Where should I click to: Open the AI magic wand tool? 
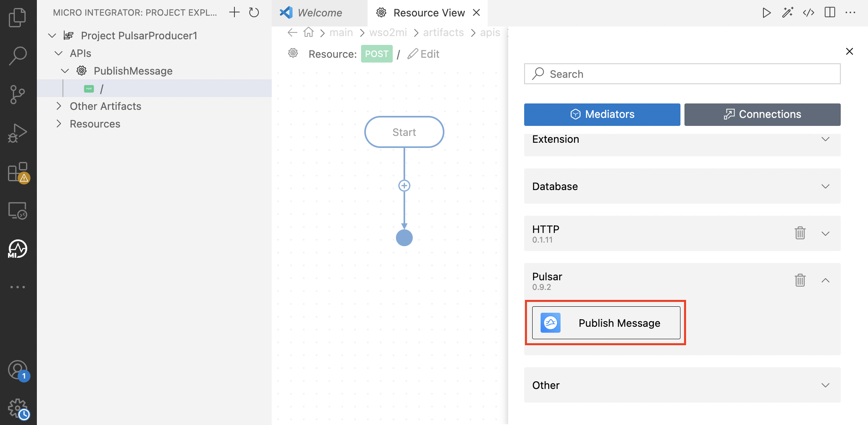(787, 13)
